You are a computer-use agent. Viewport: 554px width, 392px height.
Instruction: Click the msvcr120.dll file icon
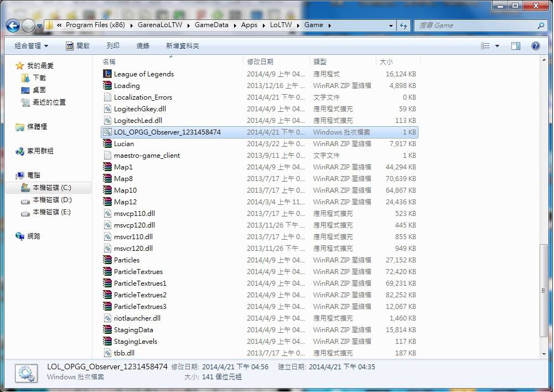tap(107, 248)
